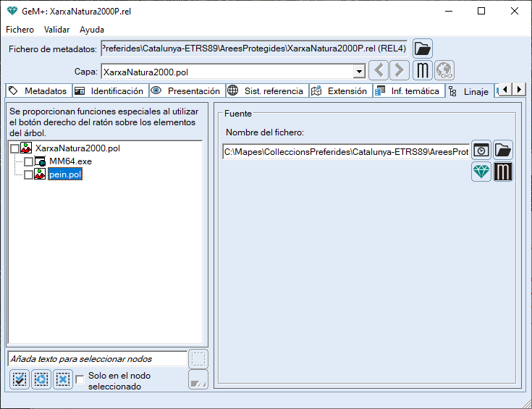Select the pein.pol tree node

64,174
